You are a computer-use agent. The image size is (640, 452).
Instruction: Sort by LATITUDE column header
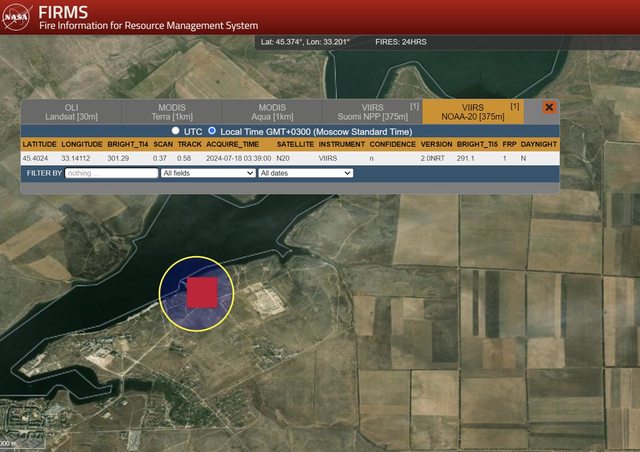(38, 144)
